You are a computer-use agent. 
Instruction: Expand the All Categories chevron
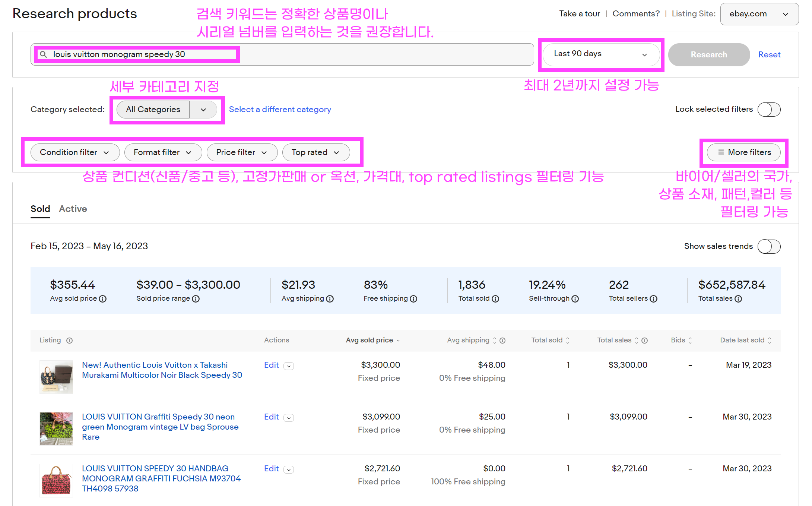pyautogui.click(x=203, y=110)
